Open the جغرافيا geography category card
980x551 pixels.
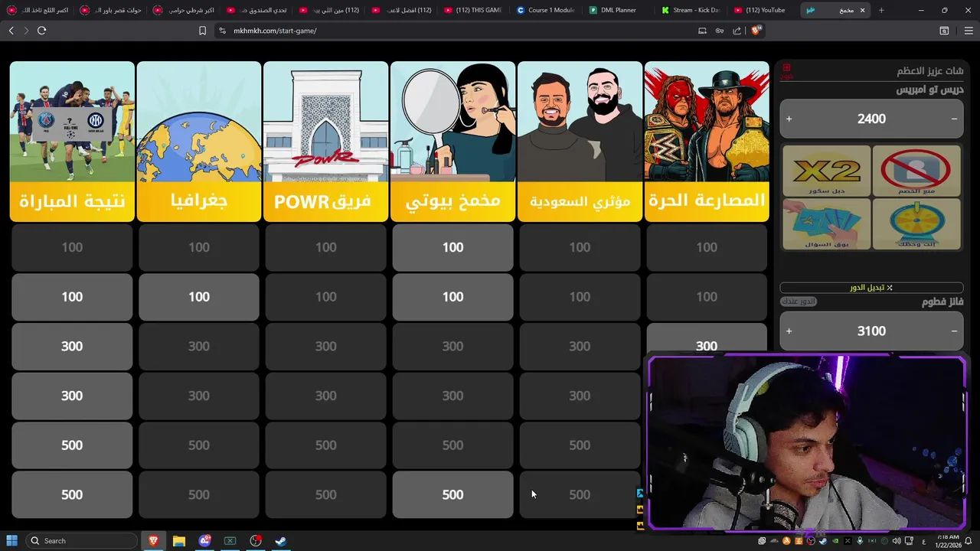pos(199,142)
